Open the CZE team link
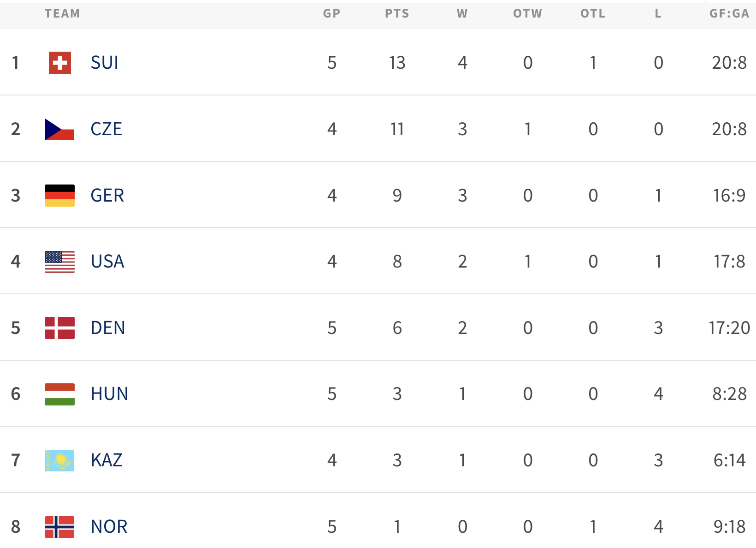The image size is (756, 548). [x=106, y=129]
